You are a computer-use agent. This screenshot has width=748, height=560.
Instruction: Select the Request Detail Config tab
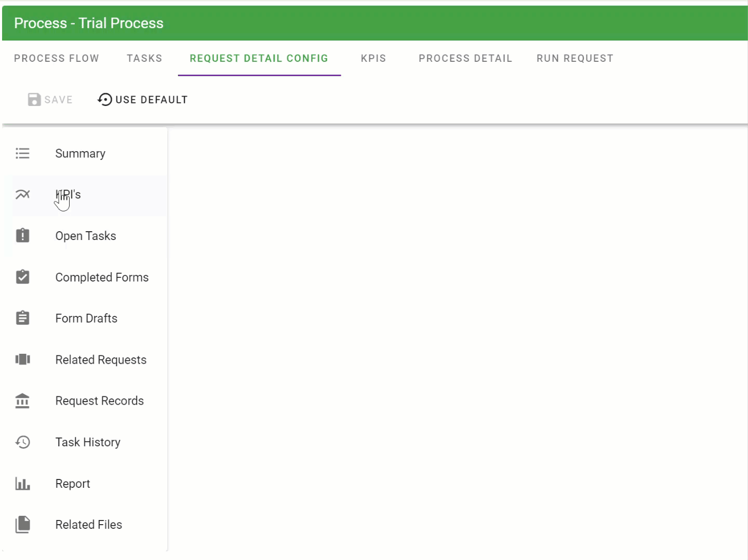tap(259, 58)
